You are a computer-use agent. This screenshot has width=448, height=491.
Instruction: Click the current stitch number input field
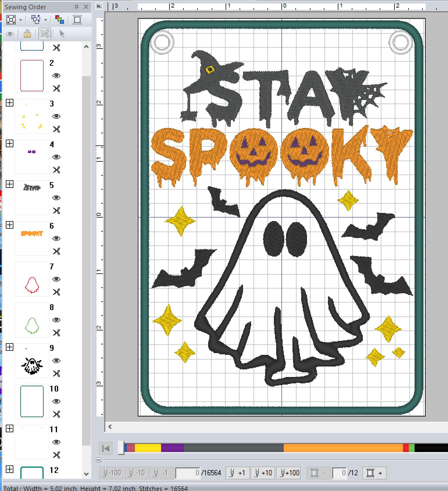pos(188,473)
